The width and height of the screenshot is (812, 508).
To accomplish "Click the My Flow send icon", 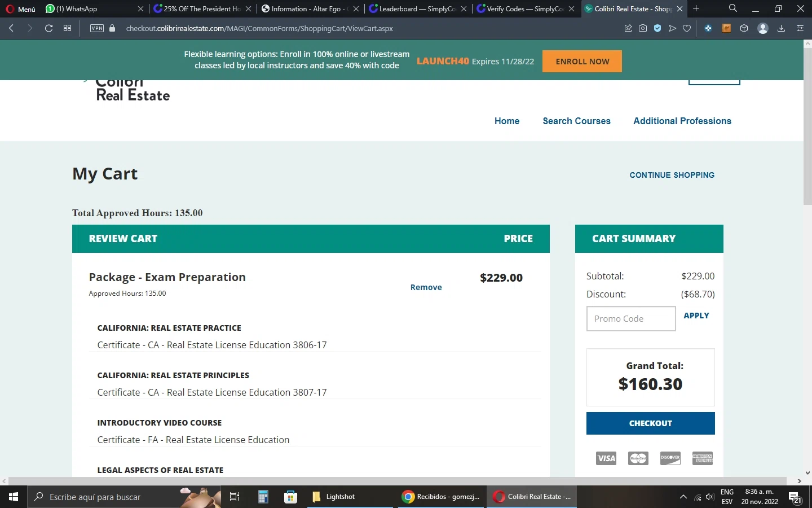I will [672, 28].
